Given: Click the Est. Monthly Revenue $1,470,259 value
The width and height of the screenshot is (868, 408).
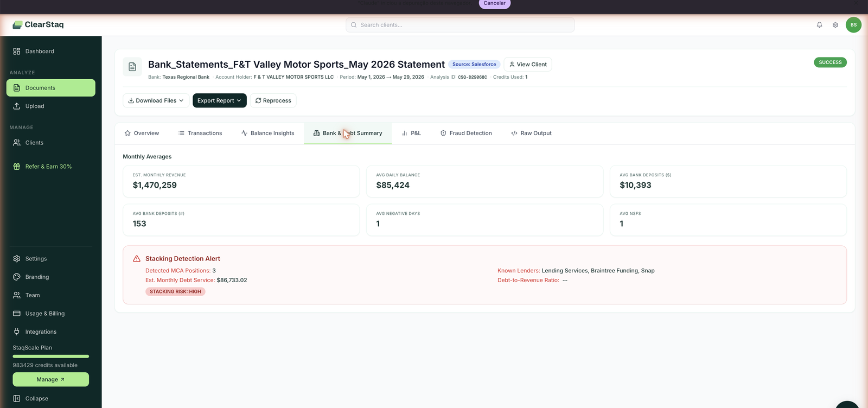Looking at the screenshot, I should (155, 185).
